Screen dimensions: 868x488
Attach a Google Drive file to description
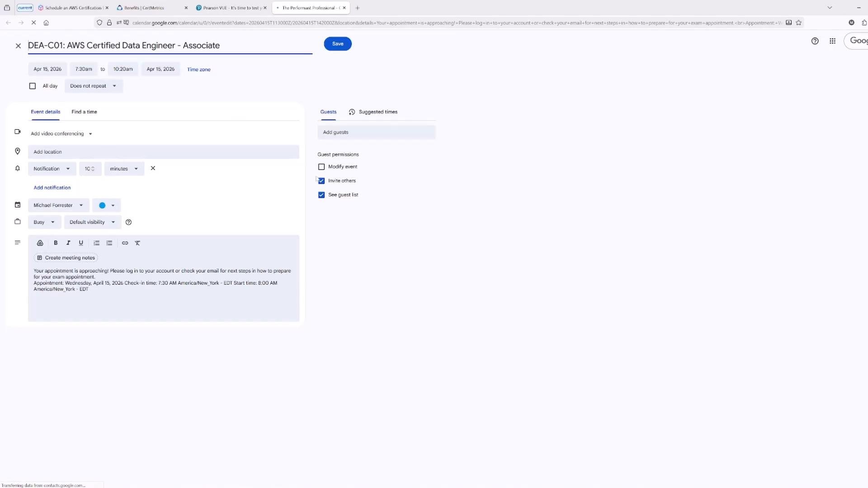[x=40, y=243]
